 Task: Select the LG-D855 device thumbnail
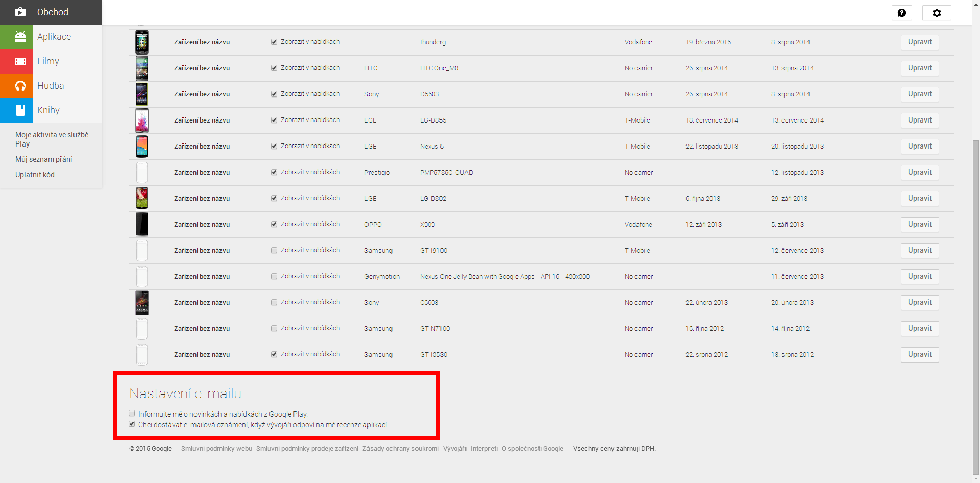142,120
